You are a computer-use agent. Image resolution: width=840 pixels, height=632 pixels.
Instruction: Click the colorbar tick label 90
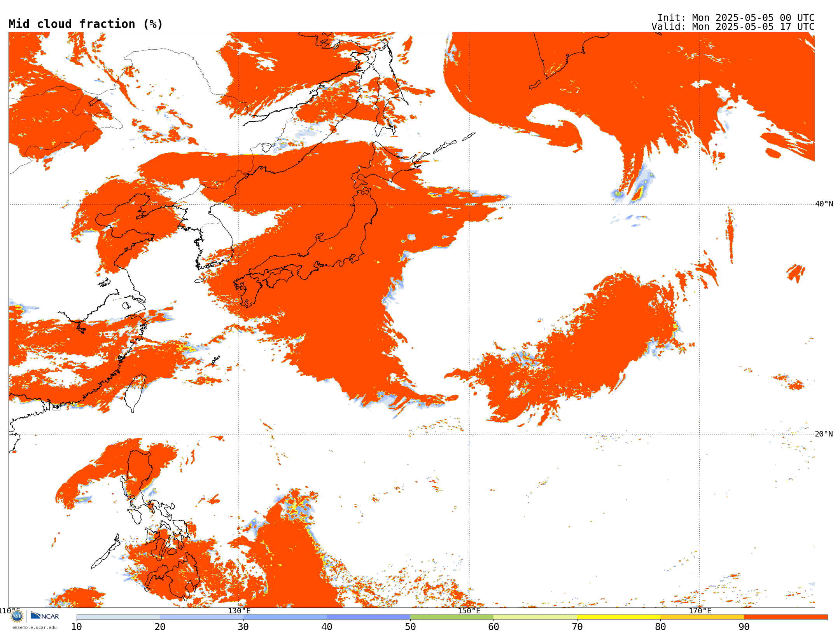tap(744, 627)
